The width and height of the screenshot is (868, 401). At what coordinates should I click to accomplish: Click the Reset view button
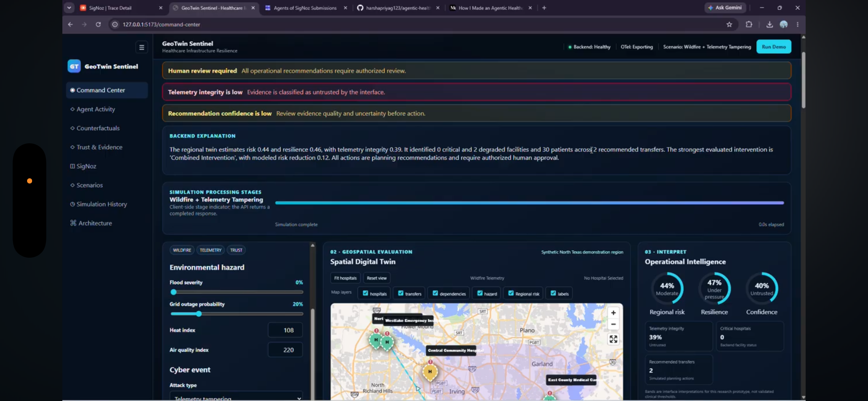[x=377, y=278]
